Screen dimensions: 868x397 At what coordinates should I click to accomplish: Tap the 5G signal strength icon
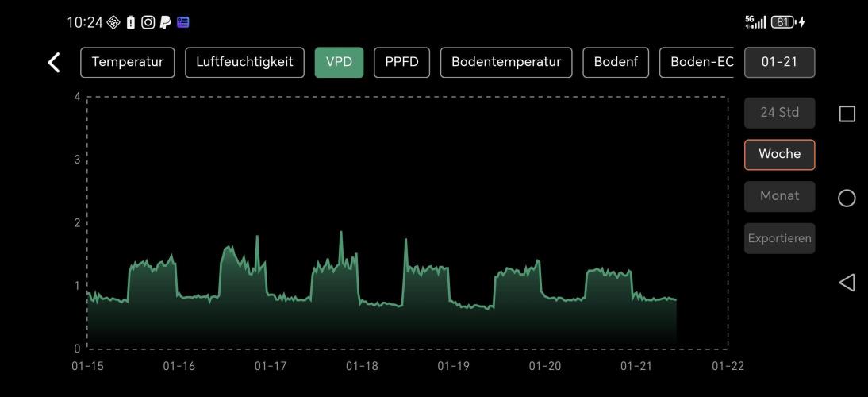(755, 22)
